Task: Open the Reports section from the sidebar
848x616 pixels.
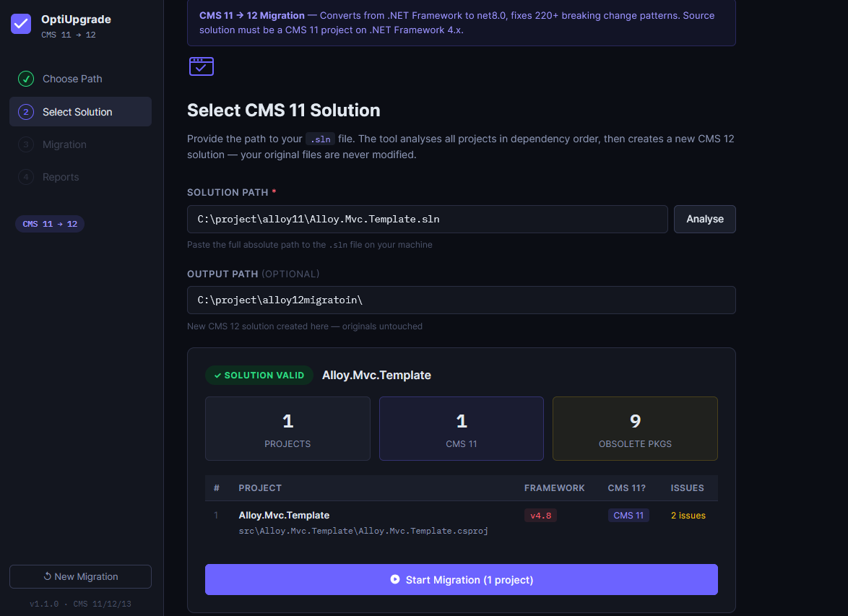Action: [x=61, y=177]
